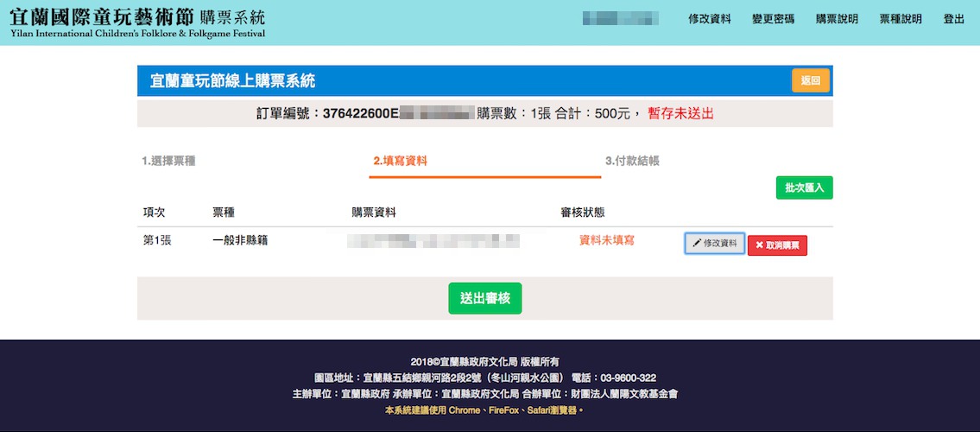Click the 第1張 row item number

pos(157,240)
